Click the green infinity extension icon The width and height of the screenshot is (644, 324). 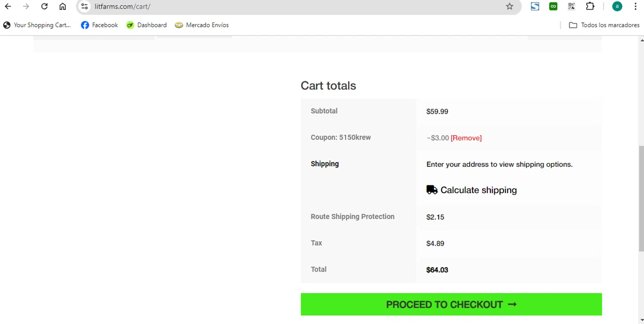pos(553,6)
